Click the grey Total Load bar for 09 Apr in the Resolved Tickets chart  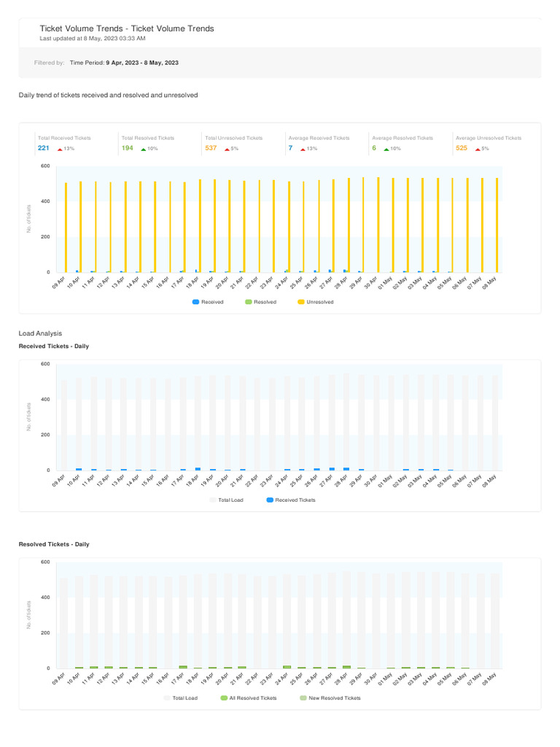coord(63,623)
